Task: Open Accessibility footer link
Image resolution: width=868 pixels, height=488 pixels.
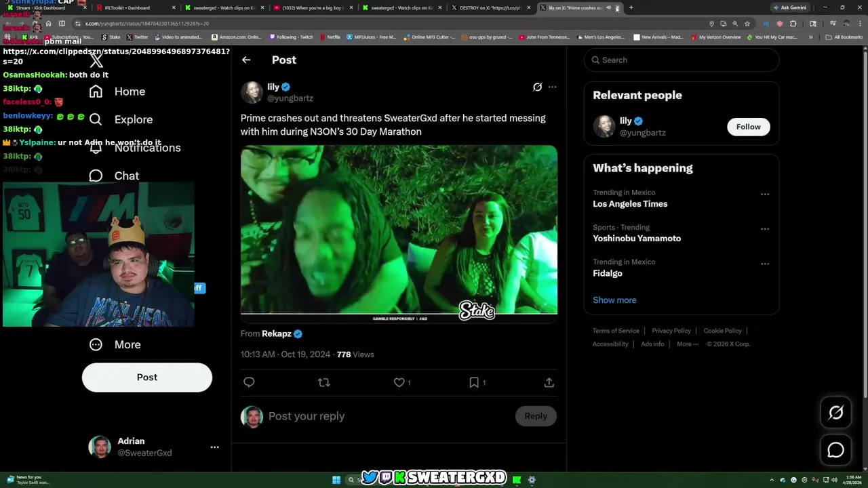Action: pos(610,344)
